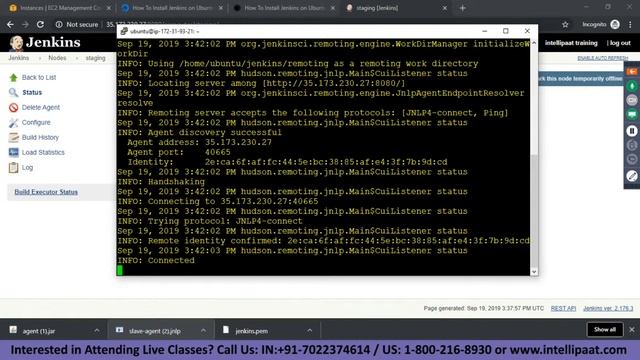
Task: Click the Build History icon
Action: pos(13,138)
